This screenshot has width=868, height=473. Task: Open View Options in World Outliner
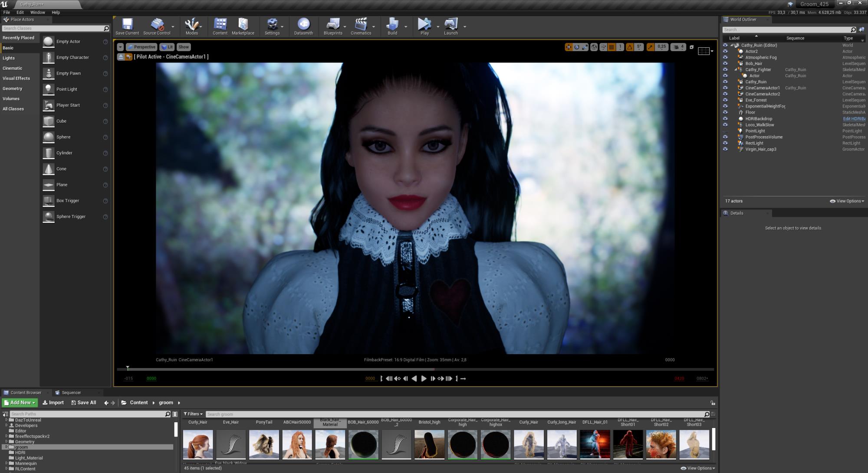(x=847, y=201)
